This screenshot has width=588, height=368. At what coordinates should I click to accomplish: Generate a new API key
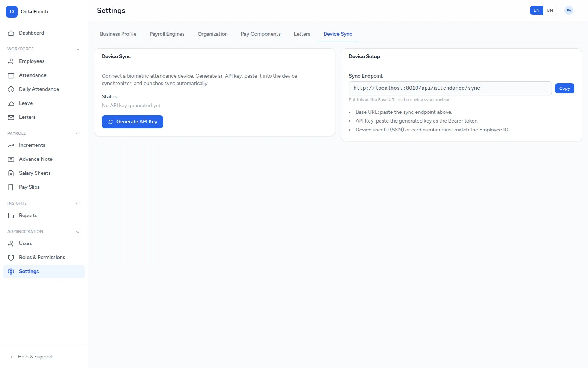pyautogui.click(x=132, y=122)
